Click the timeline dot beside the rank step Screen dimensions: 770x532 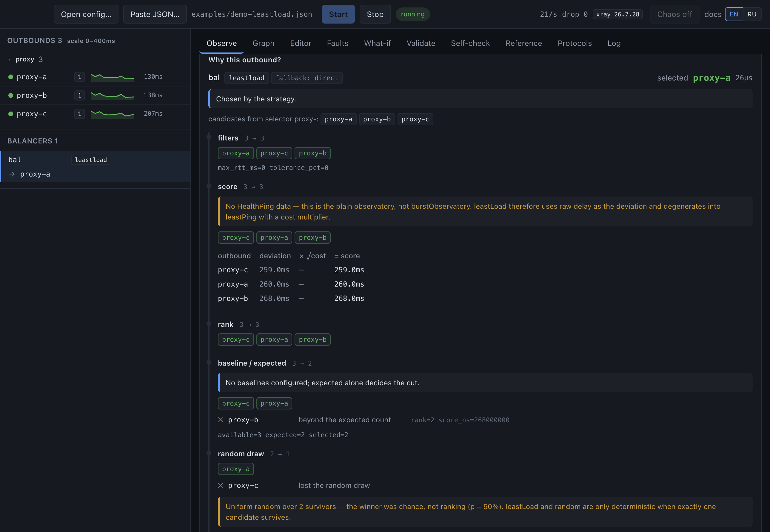pos(209,324)
